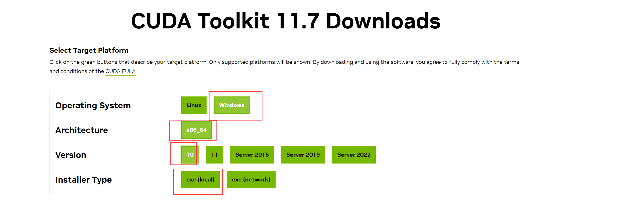Image resolution: width=644 pixels, height=207 pixels.
Task: Choose the Server 2019 version
Action: click(303, 155)
